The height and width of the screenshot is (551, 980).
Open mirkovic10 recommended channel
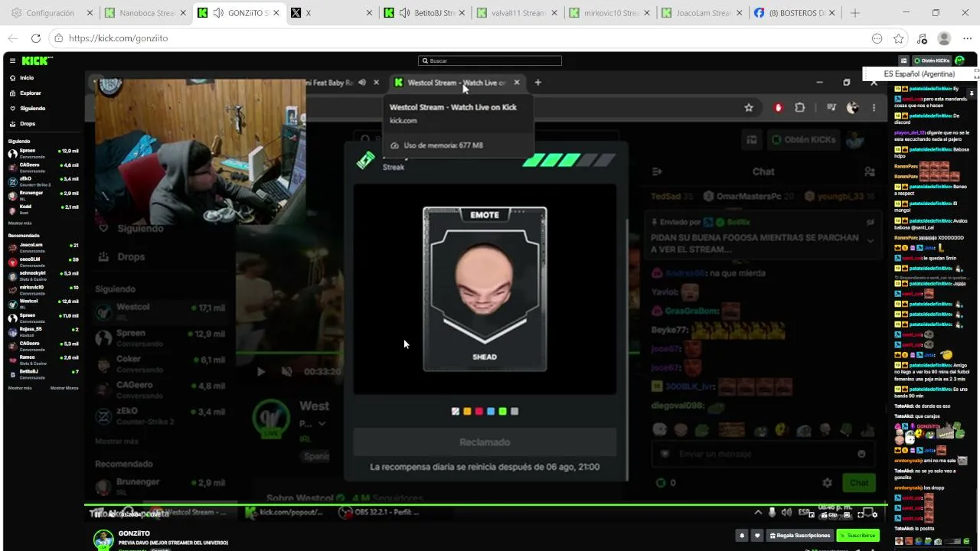click(44, 289)
